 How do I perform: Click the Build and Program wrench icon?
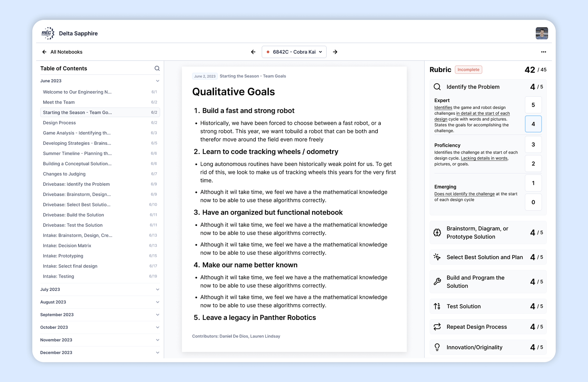point(437,282)
